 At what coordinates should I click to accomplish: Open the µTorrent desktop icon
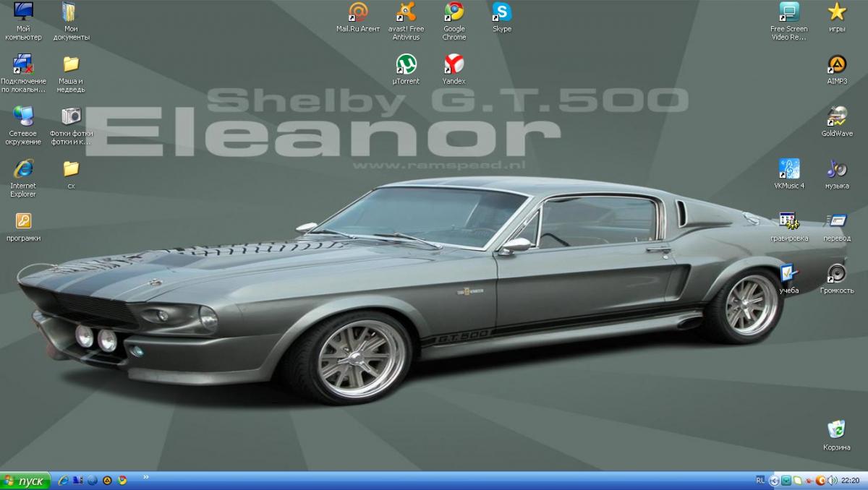[x=406, y=64]
